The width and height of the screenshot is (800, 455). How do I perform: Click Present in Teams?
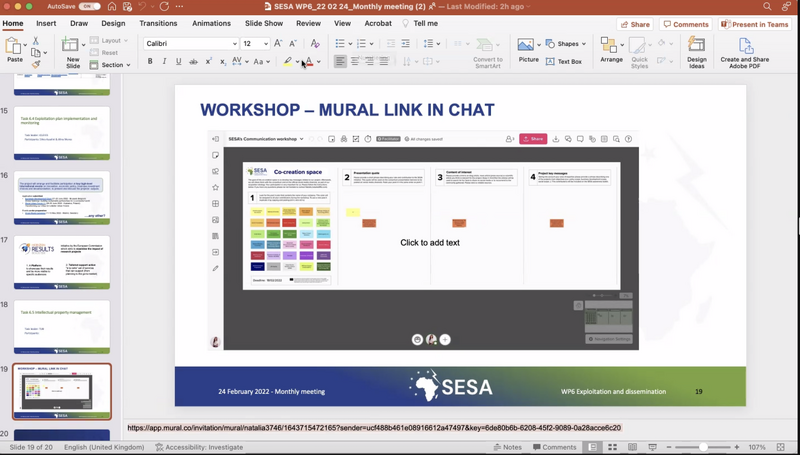(755, 24)
